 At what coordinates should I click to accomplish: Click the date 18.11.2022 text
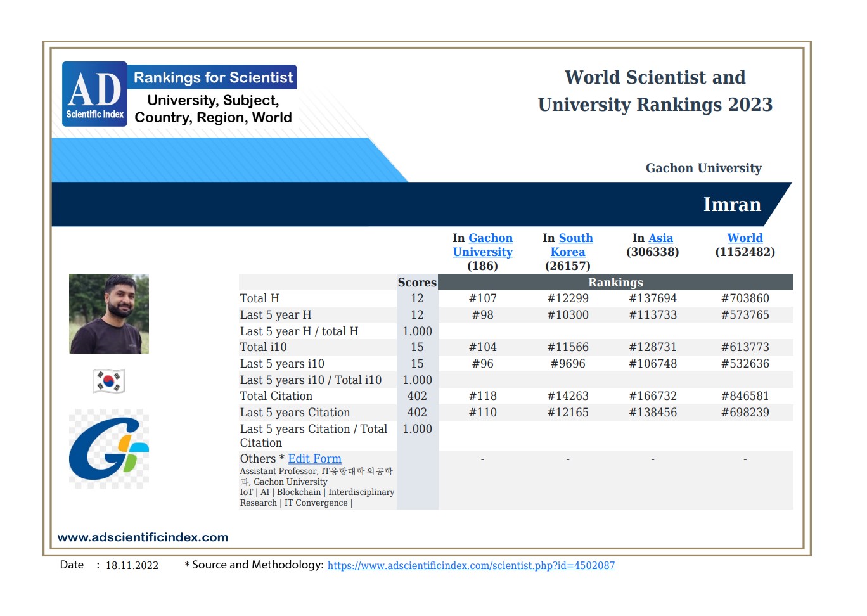pyautogui.click(x=132, y=565)
